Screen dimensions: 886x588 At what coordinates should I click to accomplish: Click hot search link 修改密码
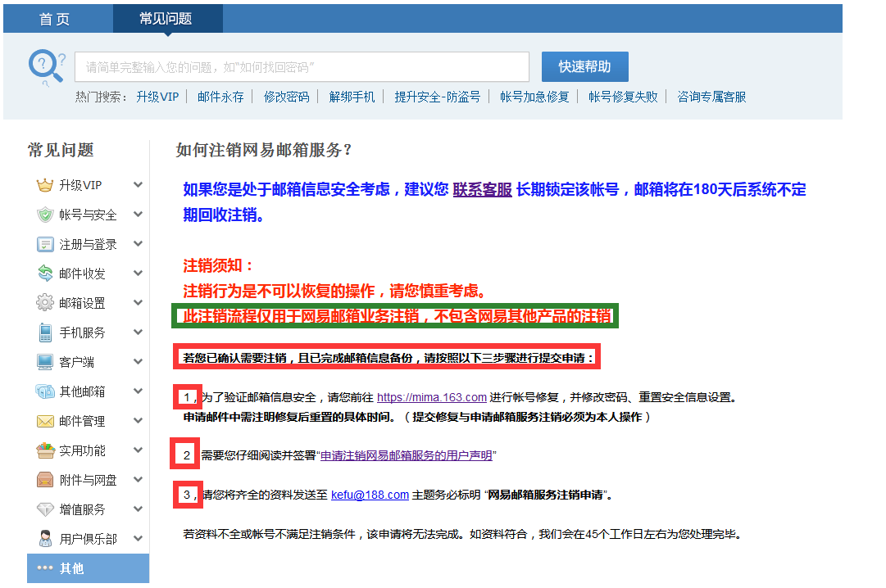point(287,97)
